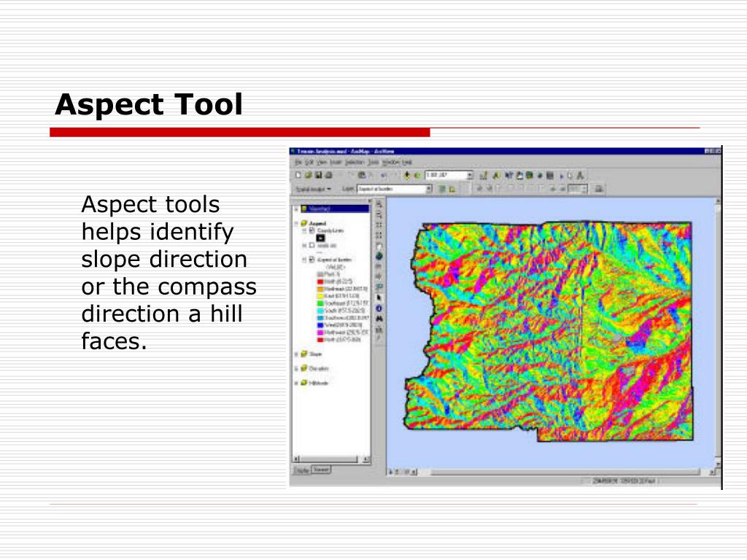Click the table of contents horizontal scrollbar
The width and height of the screenshot is (747, 560).
coord(330,459)
